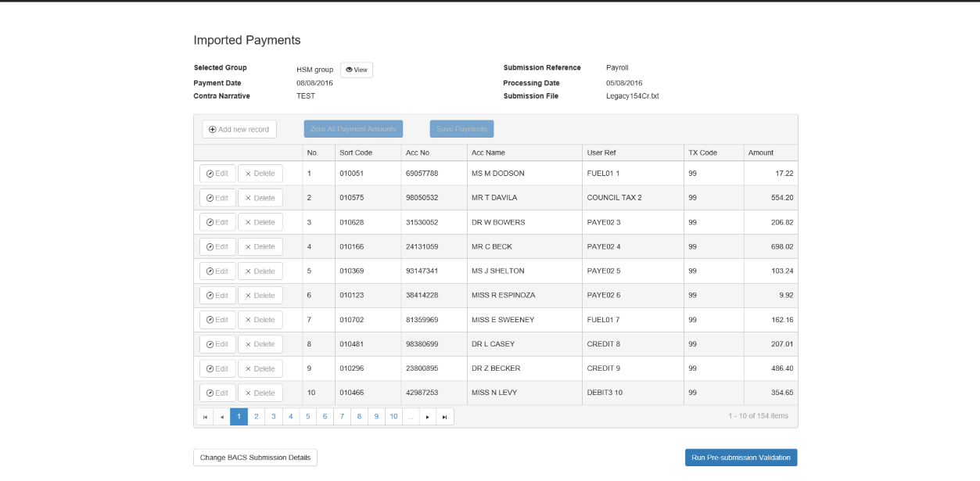
Task: Run Pre-submission Validation
Action: click(x=740, y=458)
